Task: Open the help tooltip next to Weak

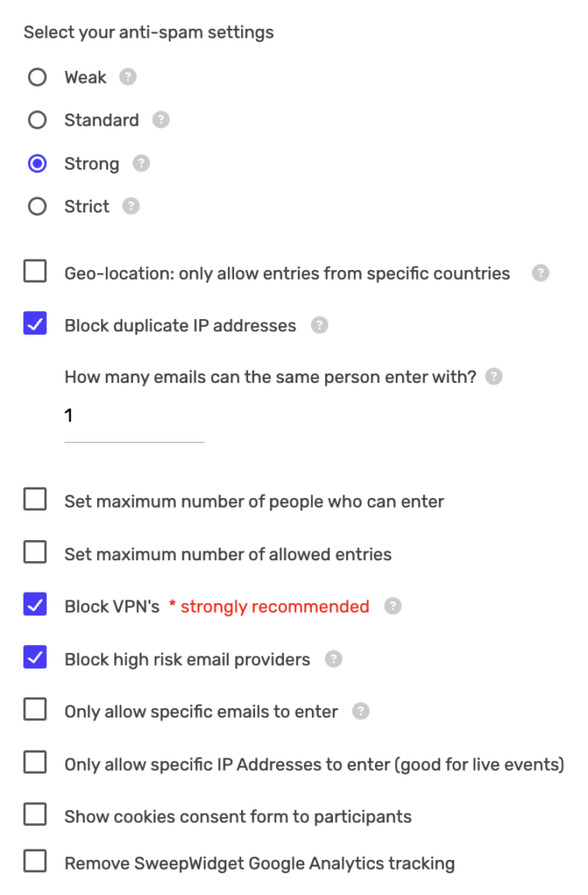Action: [x=128, y=77]
